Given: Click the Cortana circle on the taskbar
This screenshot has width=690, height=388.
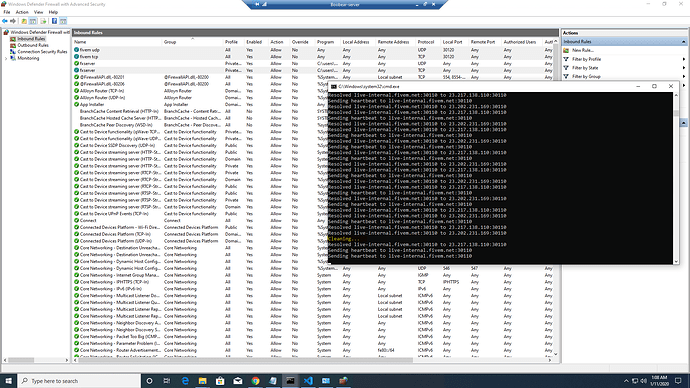Looking at the screenshot, I should coord(149,381).
